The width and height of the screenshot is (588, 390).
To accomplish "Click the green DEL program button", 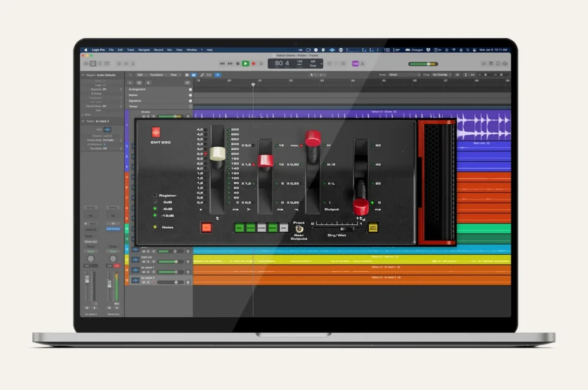I will [x=239, y=228].
